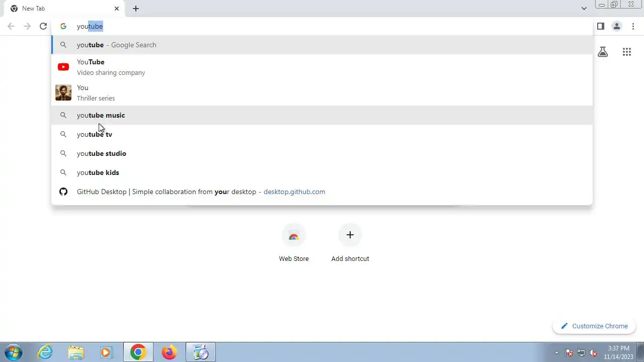
Task: Open Google apps grid icon
Action: (627, 52)
